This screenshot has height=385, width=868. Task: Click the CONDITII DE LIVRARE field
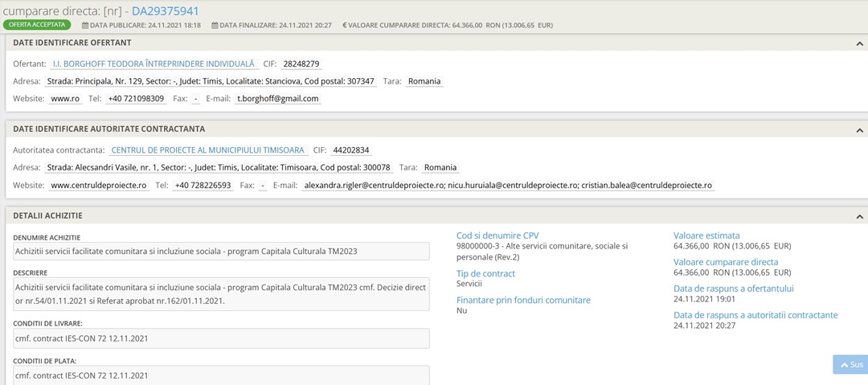[x=222, y=338]
